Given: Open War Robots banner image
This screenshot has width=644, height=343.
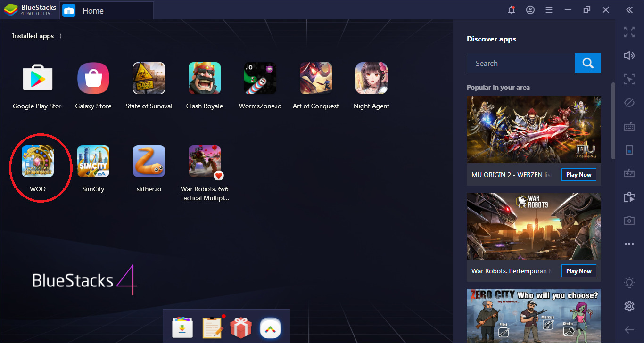Looking at the screenshot, I should [x=534, y=226].
